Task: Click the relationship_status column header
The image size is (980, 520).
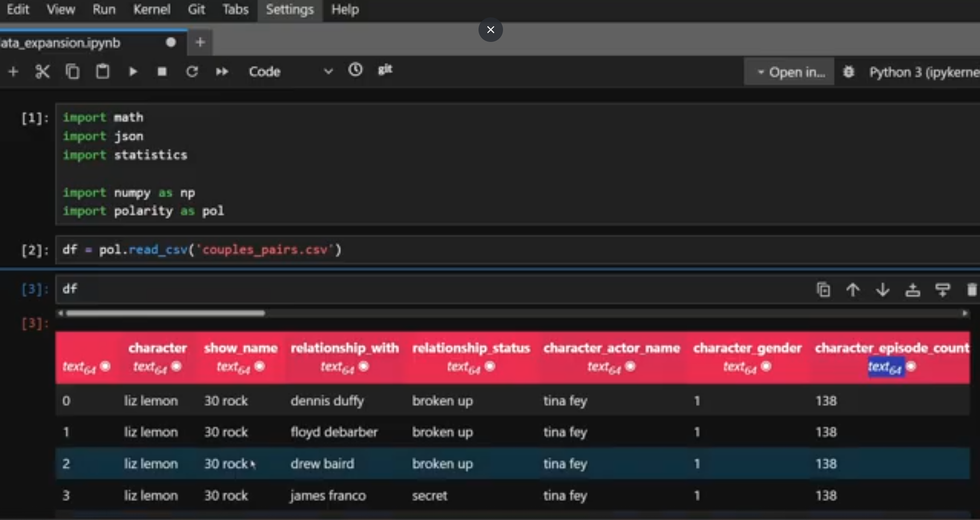Action: point(471,348)
